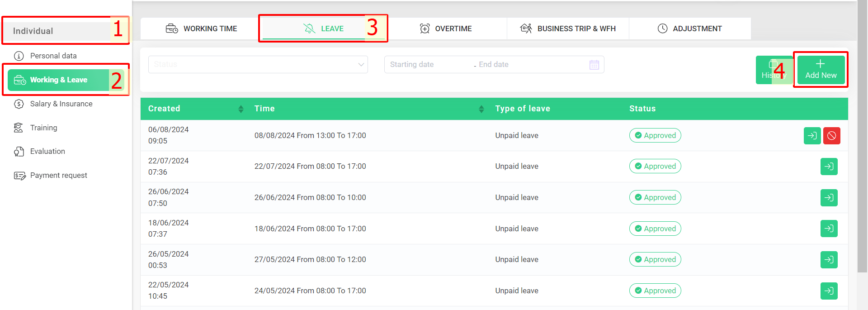Open detail arrow icon for 18/06/2024 leave
The width and height of the screenshot is (868, 310).
829,229
